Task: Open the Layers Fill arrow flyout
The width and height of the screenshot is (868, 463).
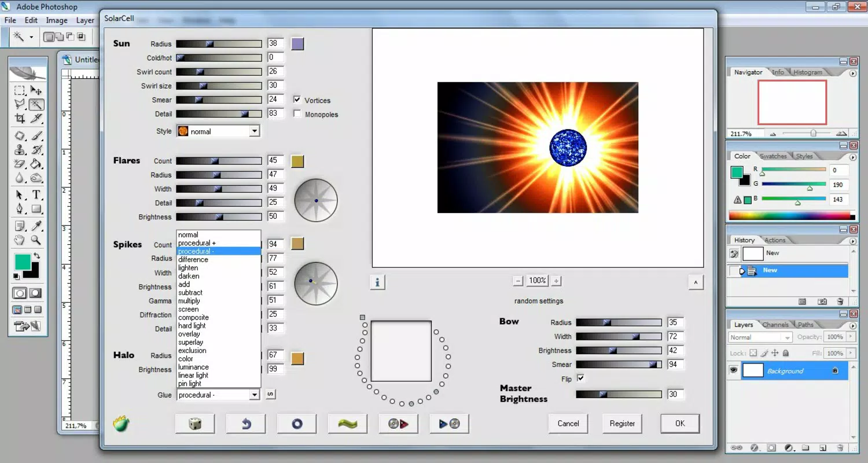Action: coord(849,353)
